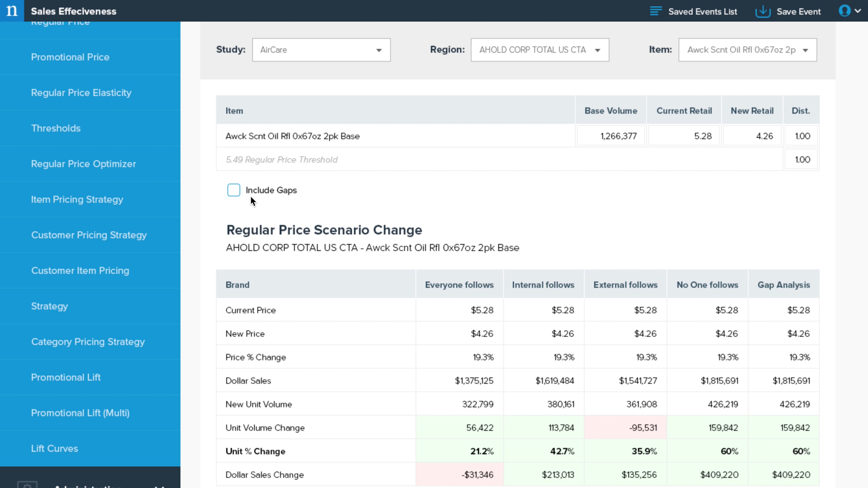The height and width of the screenshot is (488, 868).
Task: Select Item Pricing Strategy
Action: point(77,199)
